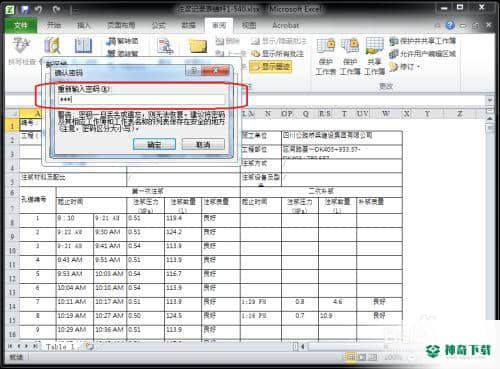Toggle the highlighted 显示墨迹 button

(x=270, y=66)
